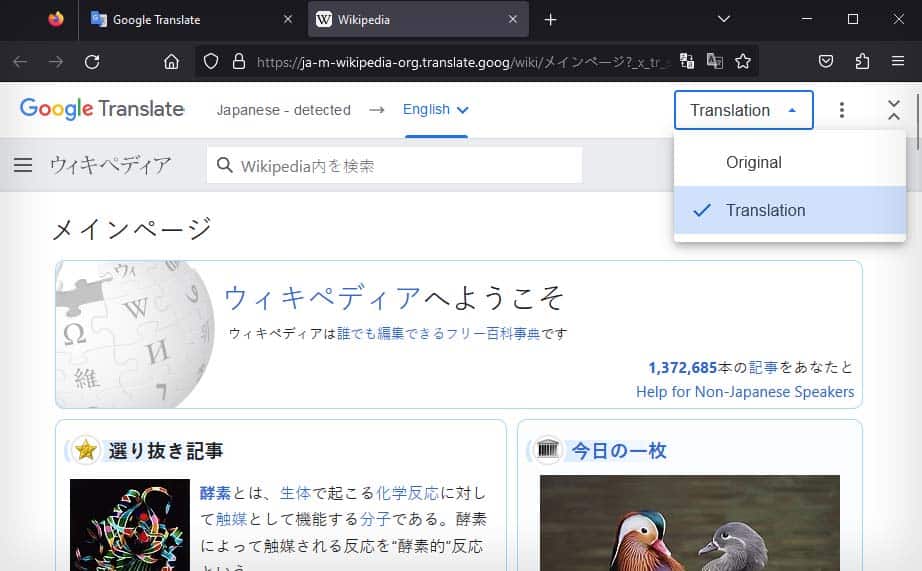
Task: Click the Google Translate logo
Action: point(102,109)
